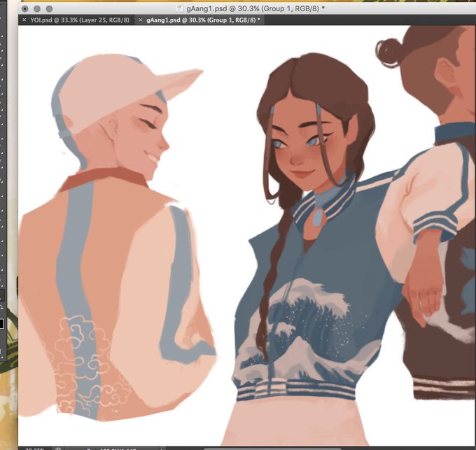Click the status bar preview icon

(x=57, y=449)
